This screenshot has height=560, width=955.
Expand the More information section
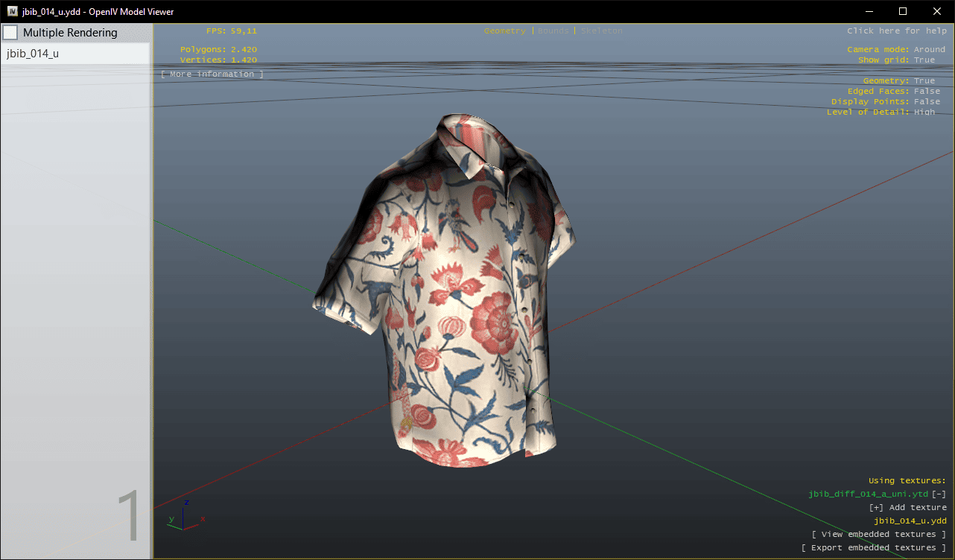click(x=212, y=74)
